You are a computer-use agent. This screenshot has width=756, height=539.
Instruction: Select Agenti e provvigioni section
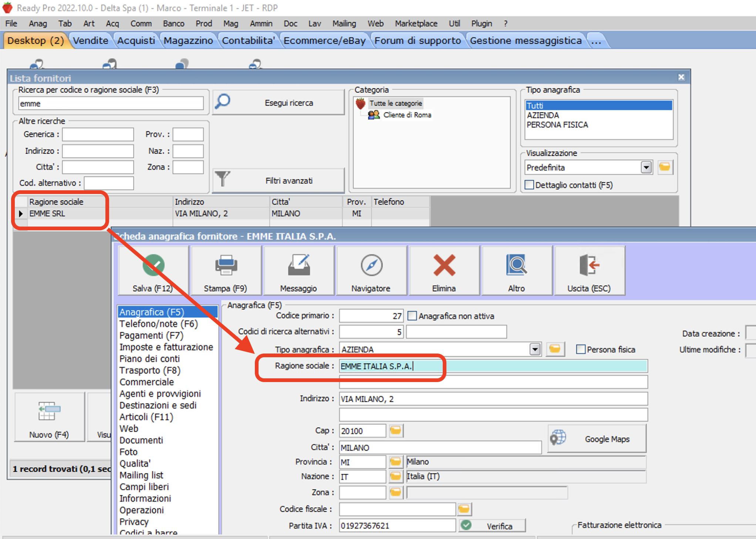tap(160, 394)
